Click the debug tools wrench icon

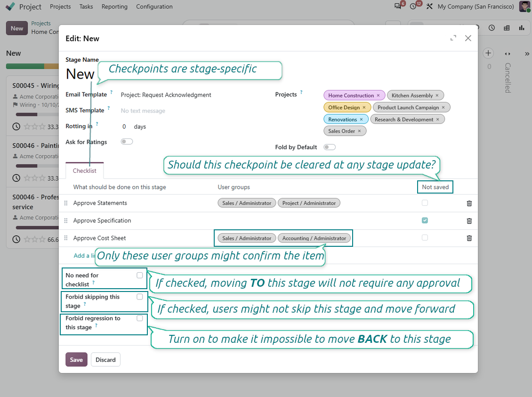click(429, 6)
